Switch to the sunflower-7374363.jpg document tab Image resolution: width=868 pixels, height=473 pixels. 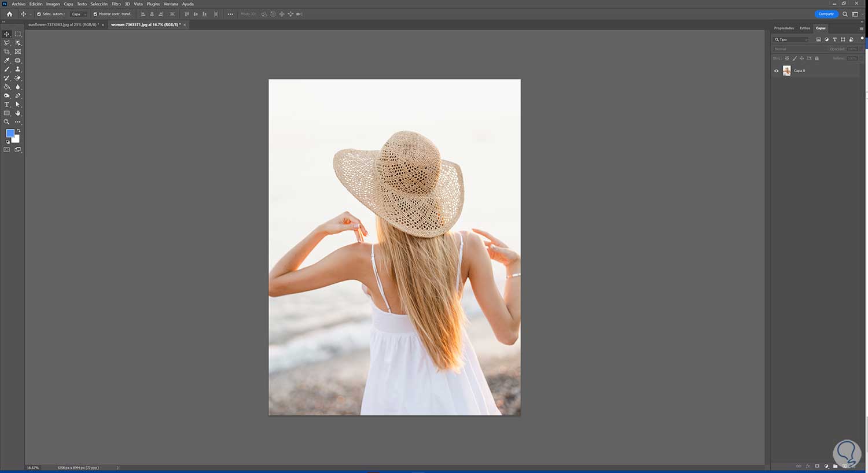(x=63, y=25)
